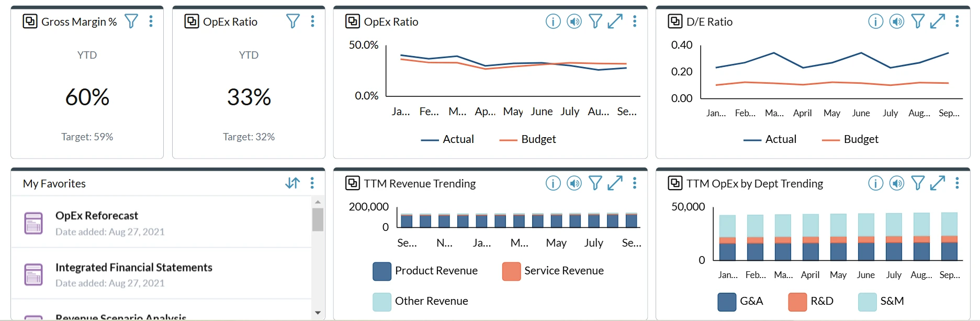Open more options on OpEx Ratio chart
This screenshot has width=980, height=321.
635,21
